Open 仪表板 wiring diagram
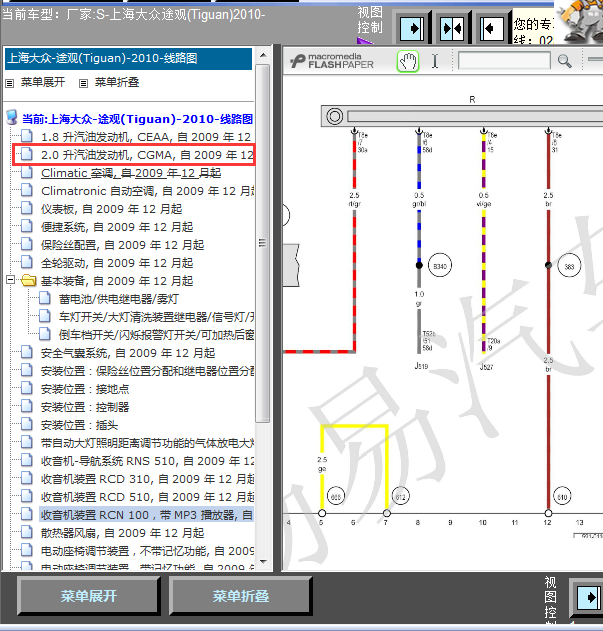 112,209
